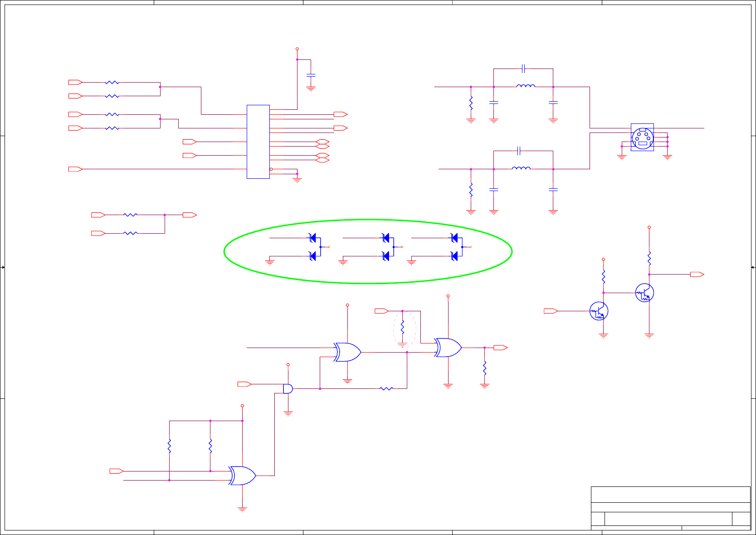Select the shunt resistor at the lower filter input
Screen dimensions: 756x535
pyautogui.click(x=471, y=190)
